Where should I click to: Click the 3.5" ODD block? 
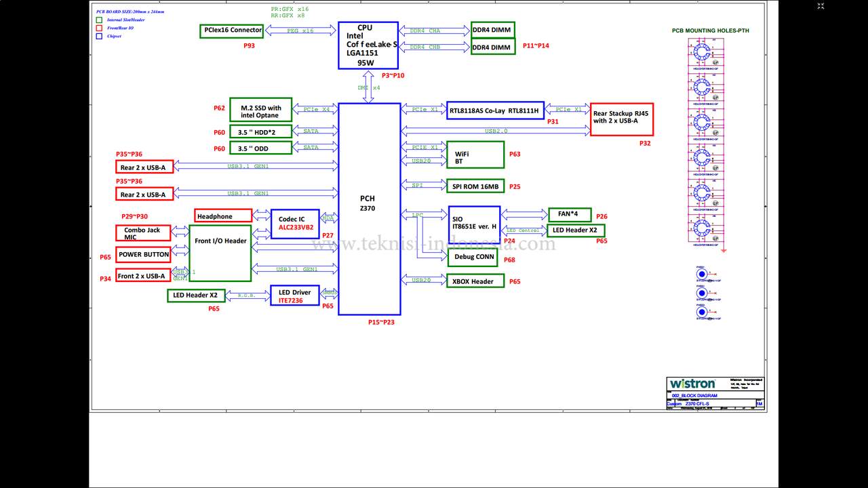click(261, 148)
